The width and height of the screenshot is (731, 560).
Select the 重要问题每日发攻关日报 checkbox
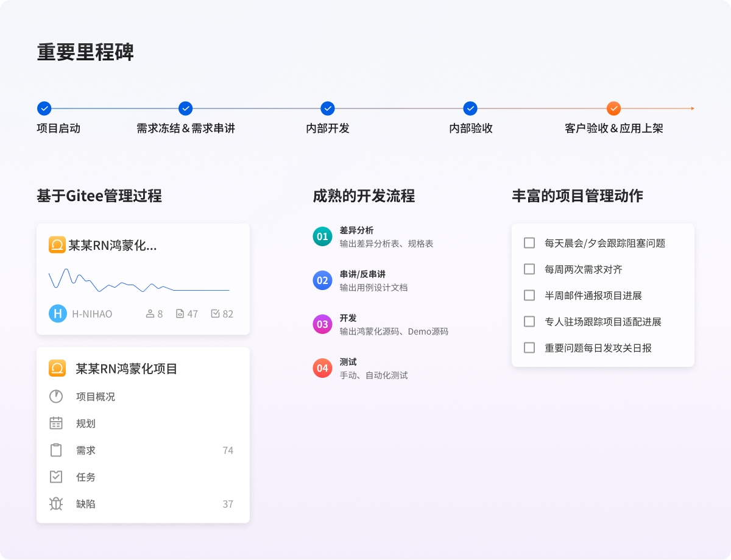529,348
